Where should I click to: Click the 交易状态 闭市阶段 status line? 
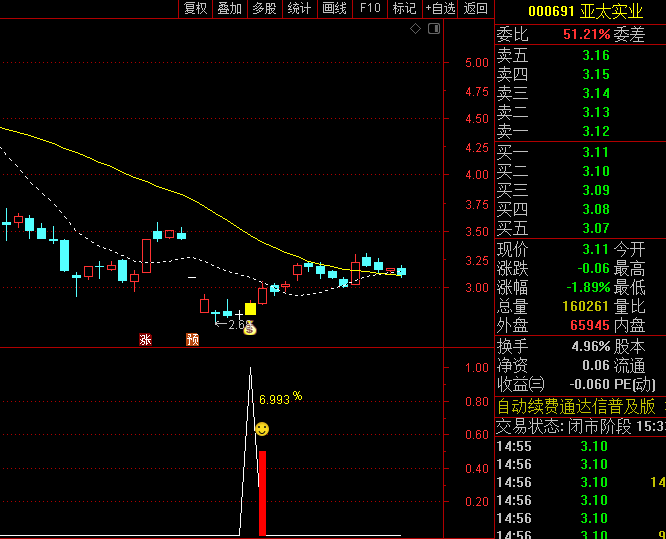click(x=581, y=427)
